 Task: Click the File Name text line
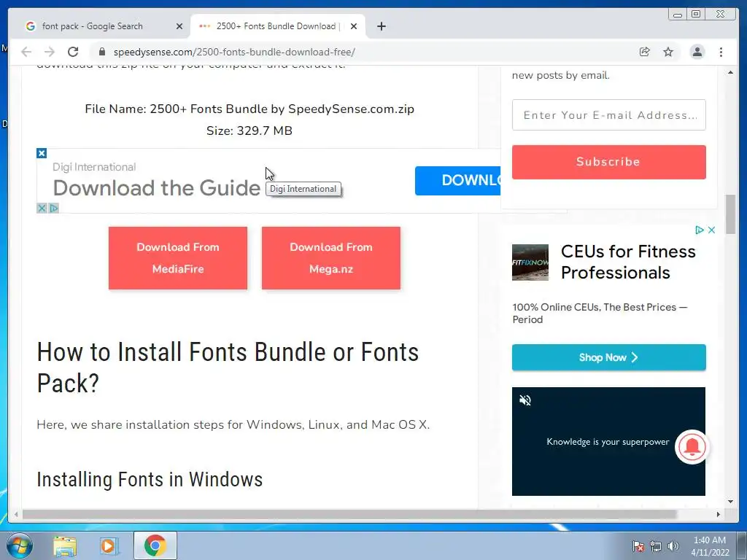(249, 109)
